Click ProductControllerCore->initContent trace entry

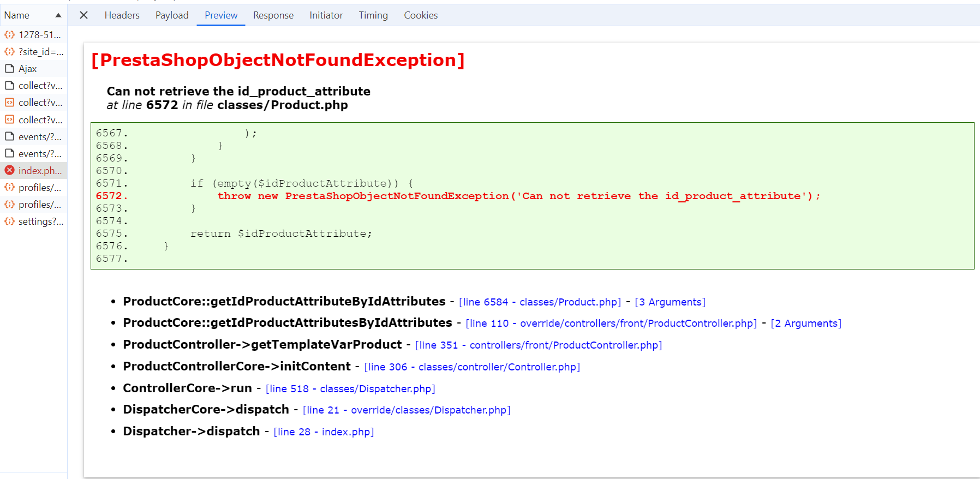[x=237, y=367]
